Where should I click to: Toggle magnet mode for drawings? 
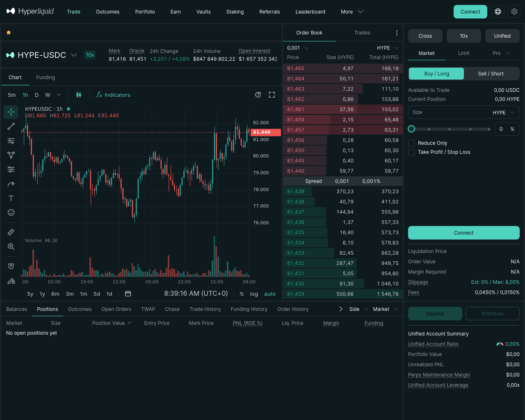point(11,266)
